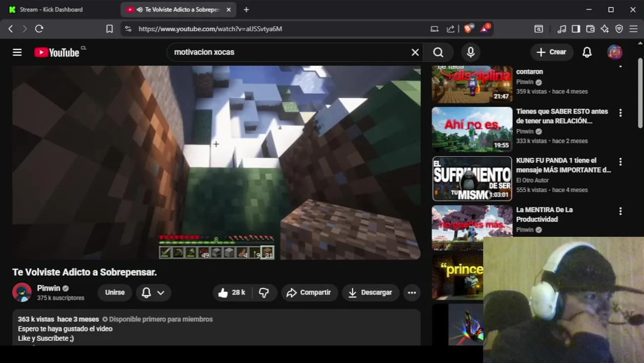This screenshot has height=363, width=644.
Task: Click the magnifier search button
Action: point(438,52)
